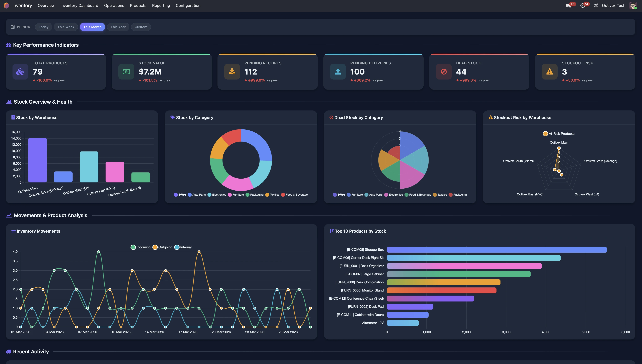Open the user avatar menu

633,5
